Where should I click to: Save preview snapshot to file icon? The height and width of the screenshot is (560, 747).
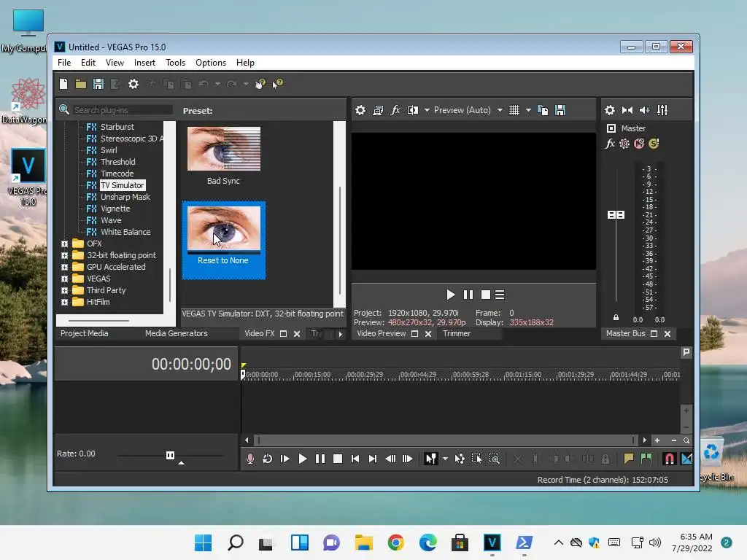click(560, 111)
